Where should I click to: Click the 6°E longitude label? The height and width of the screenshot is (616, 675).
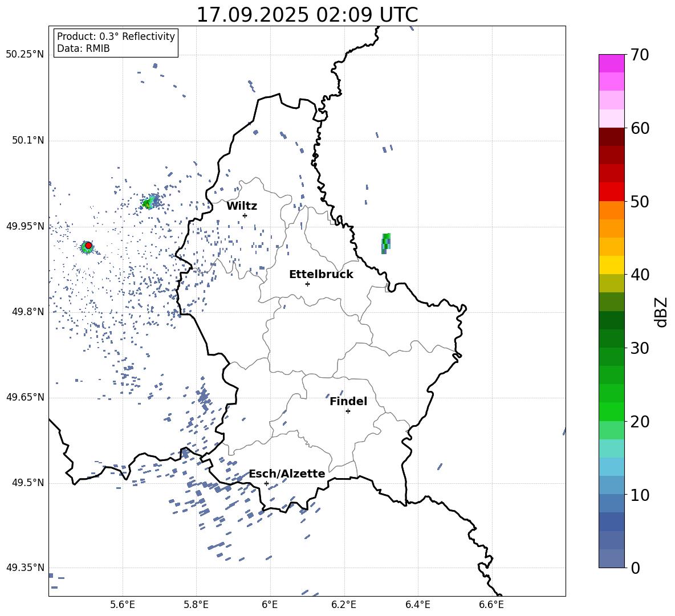point(270,605)
